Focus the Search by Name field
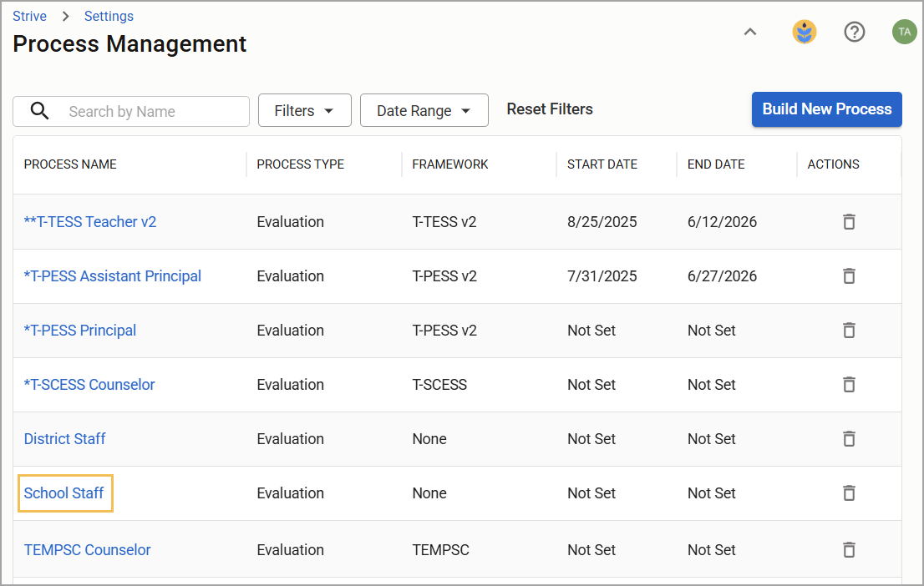 (131, 111)
